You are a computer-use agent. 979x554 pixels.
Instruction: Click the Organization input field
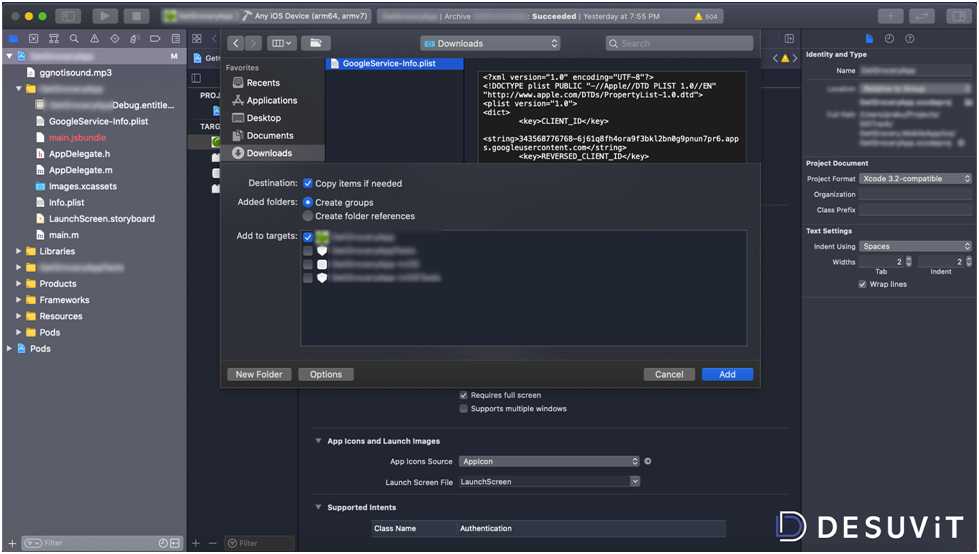pyautogui.click(x=915, y=194)
